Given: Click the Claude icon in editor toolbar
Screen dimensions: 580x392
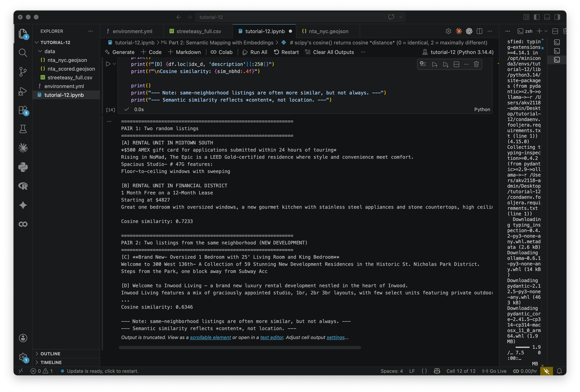Looking at the screenshot, I should pyautogui.click(x=459, y=31).
